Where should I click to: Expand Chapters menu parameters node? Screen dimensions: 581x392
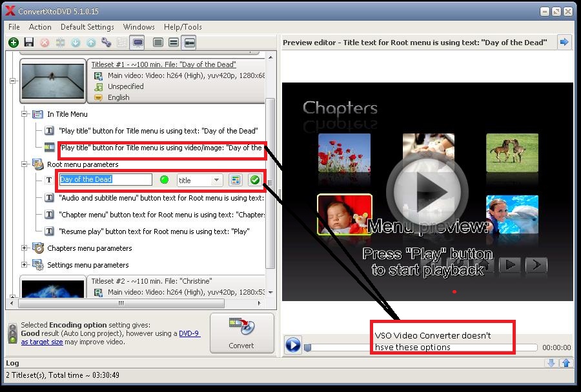(24, 248)
